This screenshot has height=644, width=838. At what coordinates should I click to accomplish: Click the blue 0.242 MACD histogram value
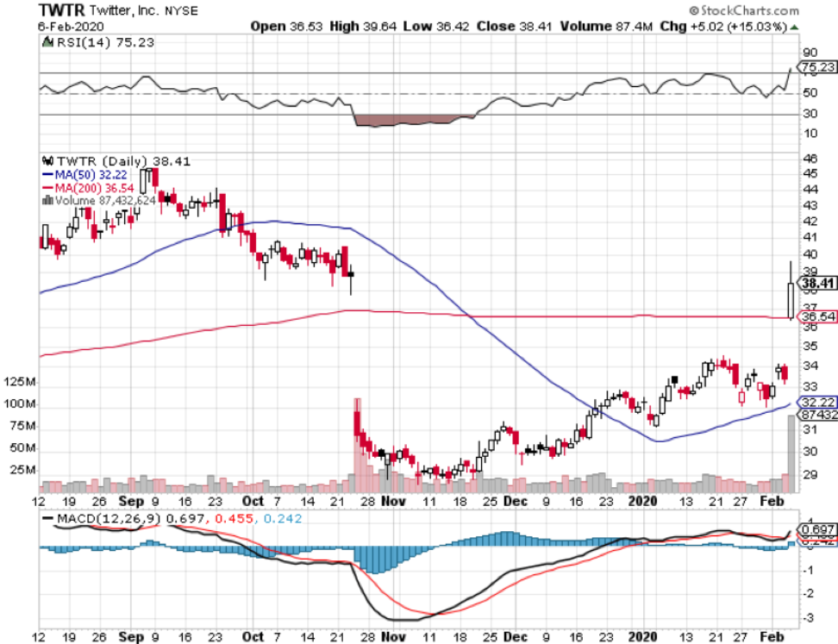284,518
